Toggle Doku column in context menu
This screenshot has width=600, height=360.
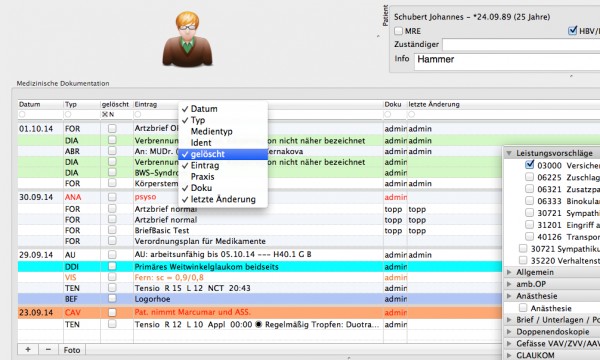pyautogui.click(x=223, y=188)
